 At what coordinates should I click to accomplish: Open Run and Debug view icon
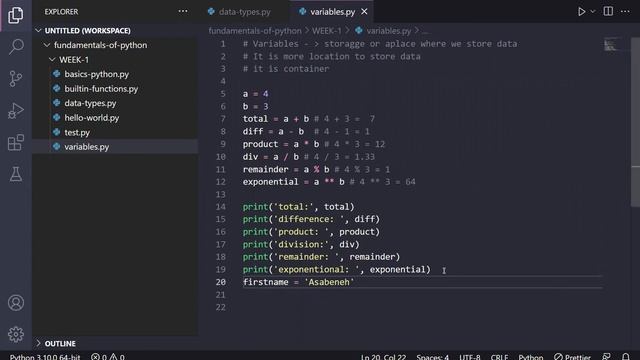click(16, 111)
